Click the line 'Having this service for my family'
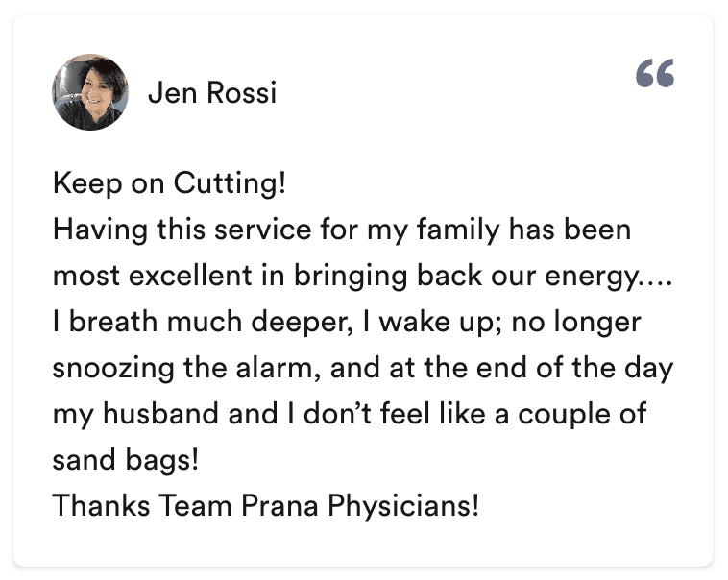Image resolution: width=728 pixels, height=580 pixels. (x=341, y=230)
